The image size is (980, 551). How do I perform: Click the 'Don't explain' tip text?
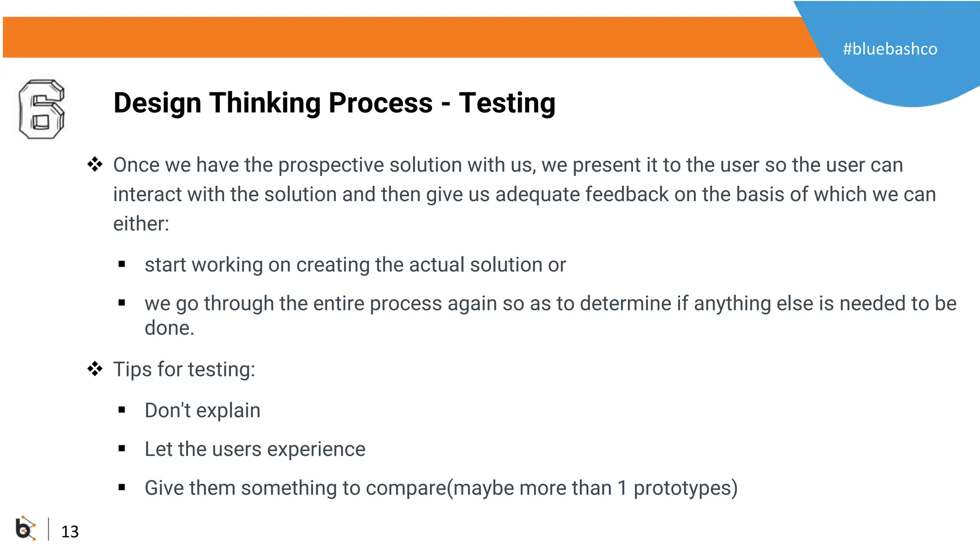[202, 410]
